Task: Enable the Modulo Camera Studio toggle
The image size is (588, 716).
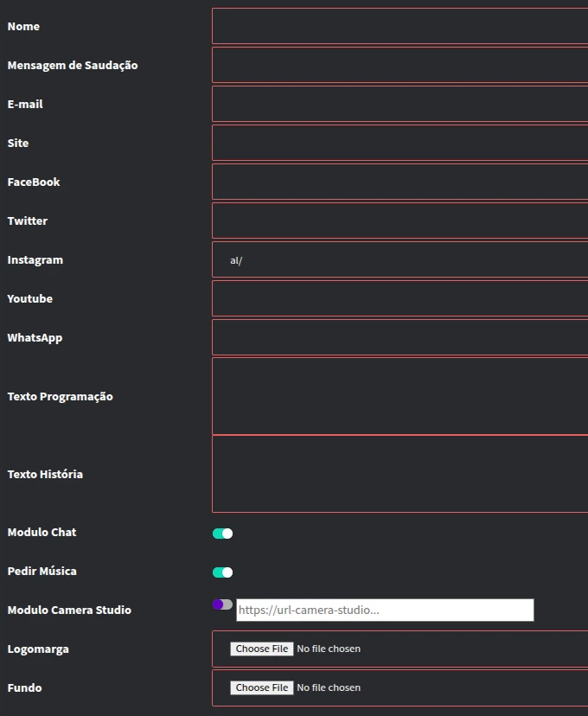Action: [222, 604]
